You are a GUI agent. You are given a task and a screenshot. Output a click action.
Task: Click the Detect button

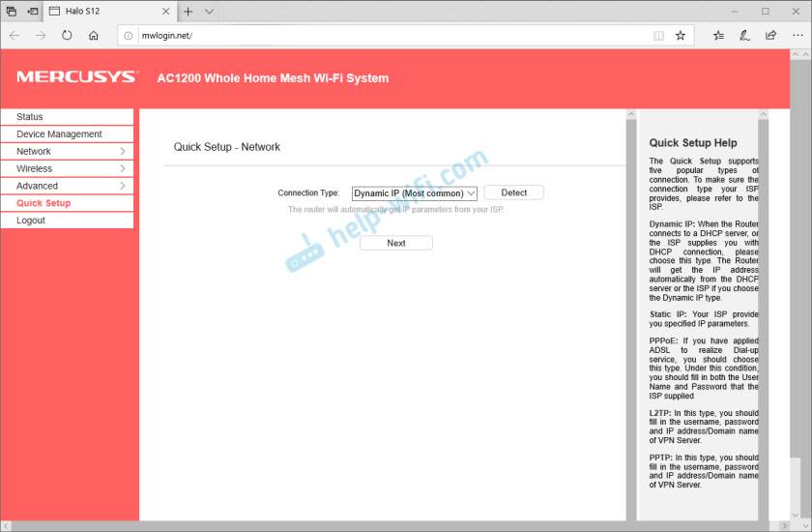click(x=513, y=192)
